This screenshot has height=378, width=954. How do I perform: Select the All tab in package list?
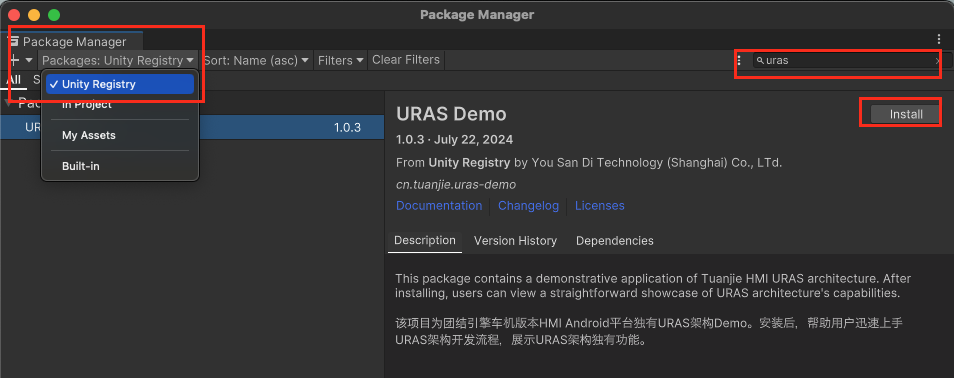pyautogui.click(x=13, y=80)
